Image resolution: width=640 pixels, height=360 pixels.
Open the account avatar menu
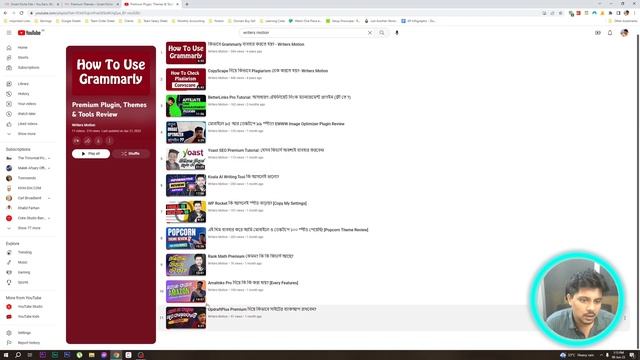tap(624, 33)
